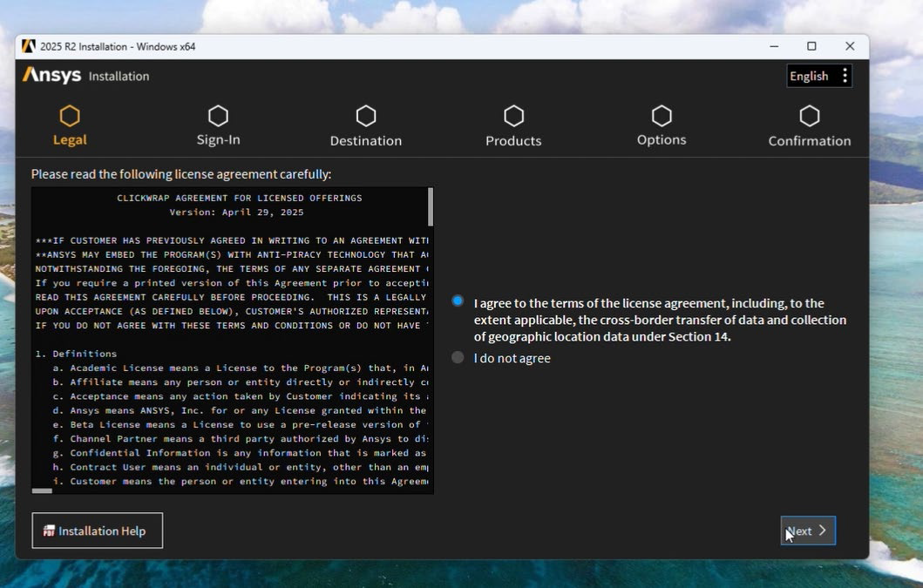
Task: Open the three-dot menu beside English
Action: 844,76
